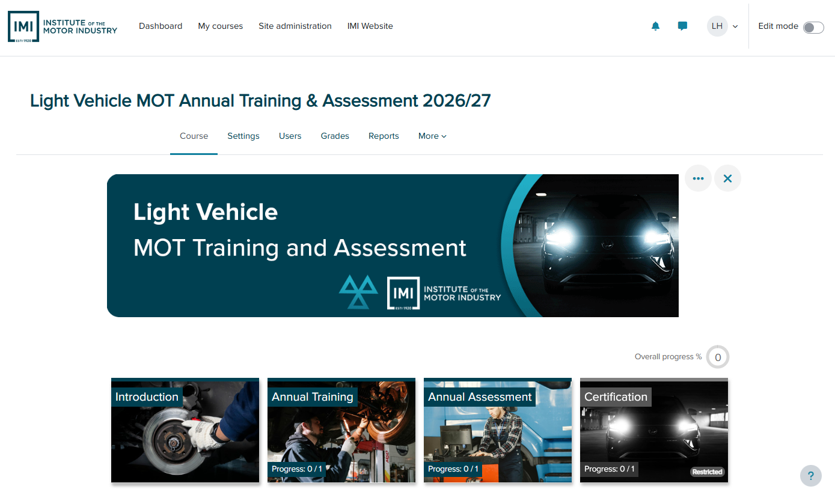Screen dimensions: 835x504
Task: Click the course title heading
Action: click(260, 101)
